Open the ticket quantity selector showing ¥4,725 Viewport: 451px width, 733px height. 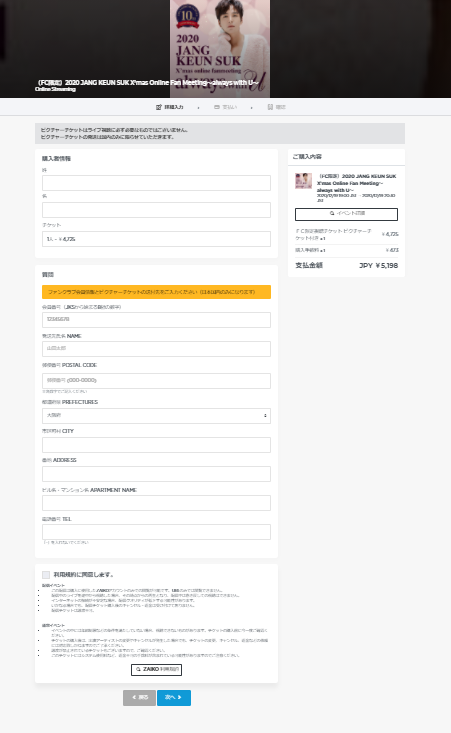click(156, 239)
